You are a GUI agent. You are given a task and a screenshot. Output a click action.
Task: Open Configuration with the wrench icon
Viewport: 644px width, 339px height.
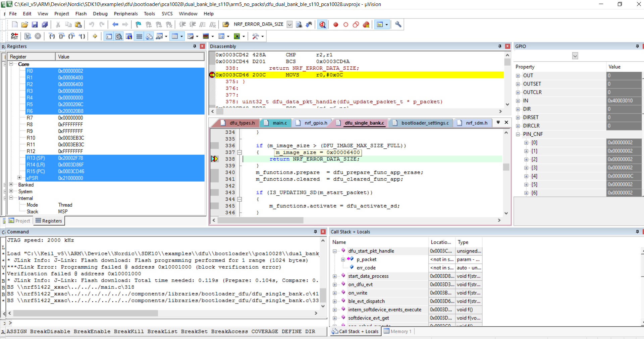[x=398, y=24]
